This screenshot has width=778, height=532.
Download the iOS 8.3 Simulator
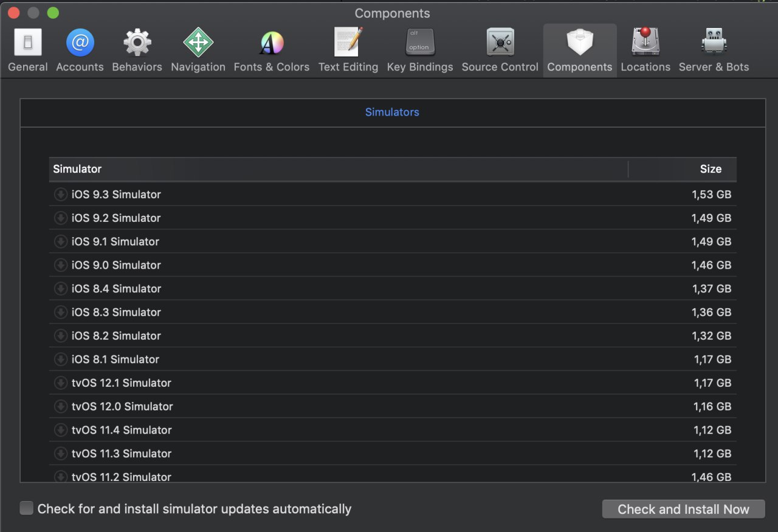coord(60,312)
